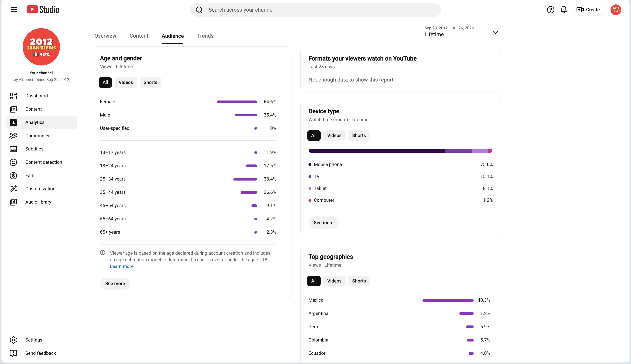631x364 pixels.
Task: Open the notifications bell
Action: (x=564, y=10)
